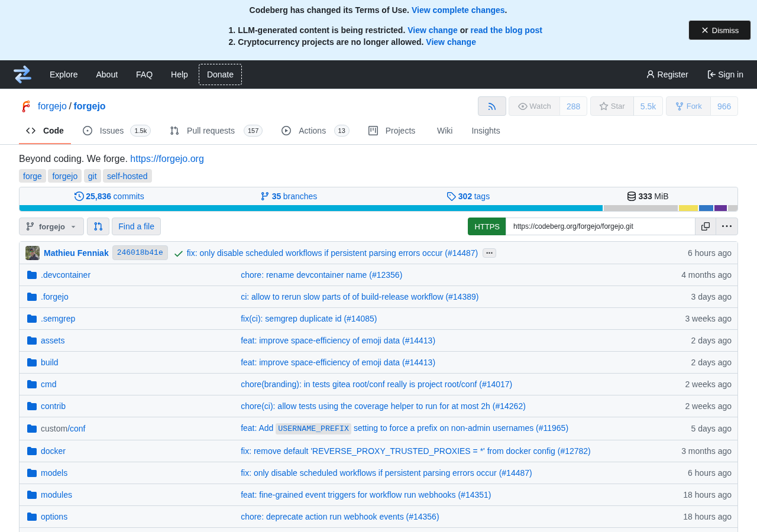The height and width of the screenshot is (532, 757).
Task: Open View change link for cryptocurrency rule
Action: pyautogui.click(x=451, y=42)
